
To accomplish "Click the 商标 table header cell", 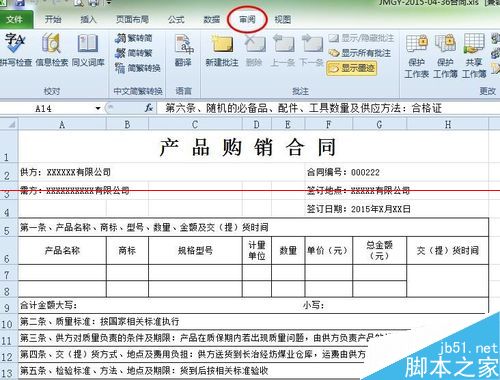I will [x=127, y=250].
